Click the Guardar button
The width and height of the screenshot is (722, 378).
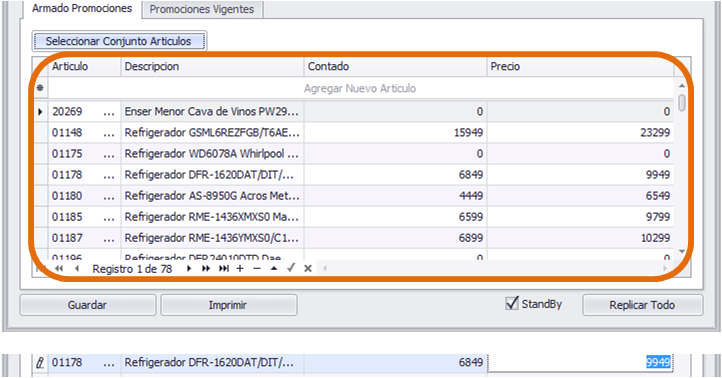point(87,305)
